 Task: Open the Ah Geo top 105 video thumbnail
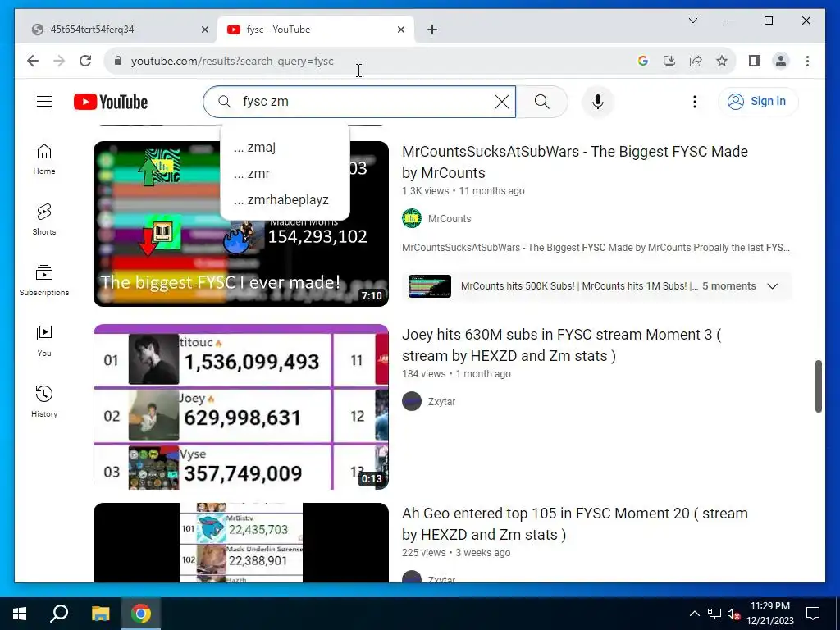(241, 542)
